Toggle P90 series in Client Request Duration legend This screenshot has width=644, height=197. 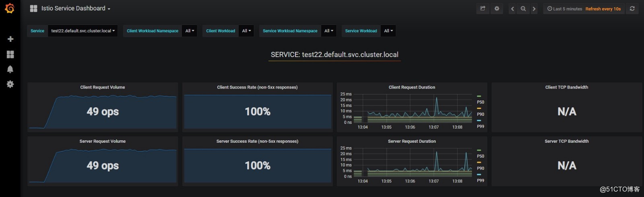pos(481,114)
